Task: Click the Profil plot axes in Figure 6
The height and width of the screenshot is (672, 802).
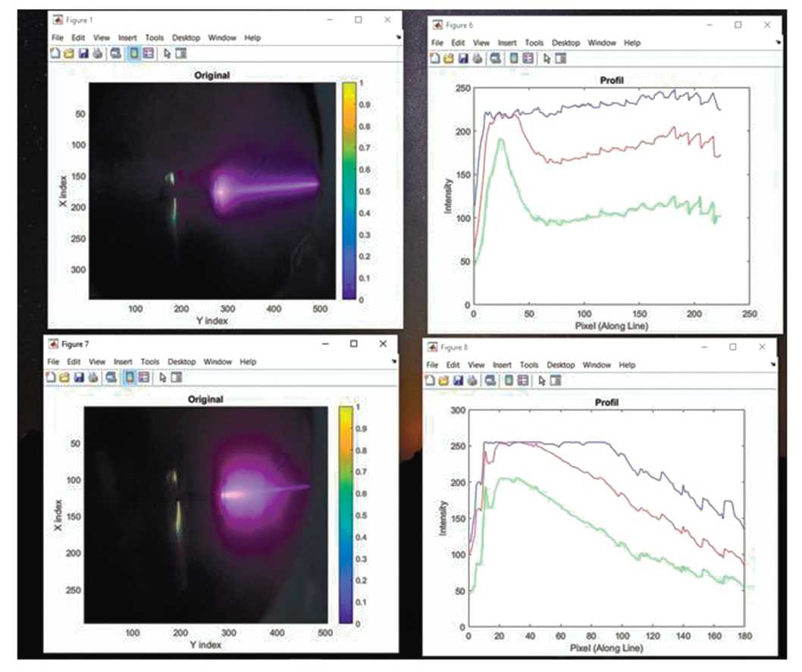Action: tap(611, 196)
